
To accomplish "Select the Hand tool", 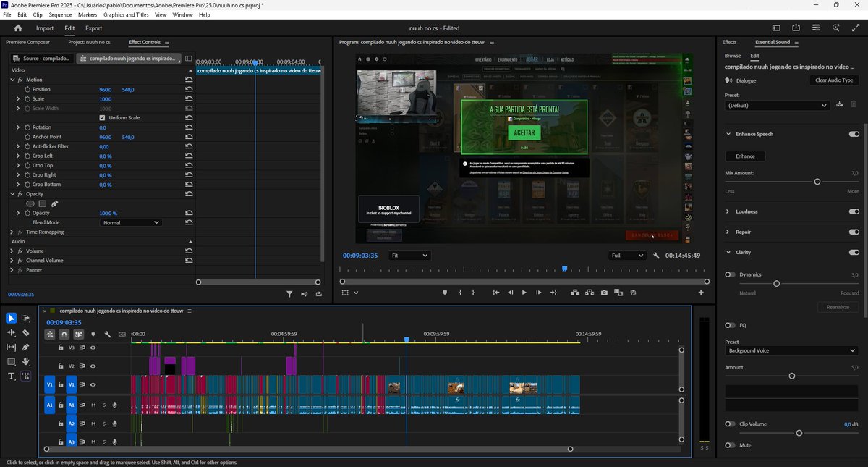I will [26, 362].
